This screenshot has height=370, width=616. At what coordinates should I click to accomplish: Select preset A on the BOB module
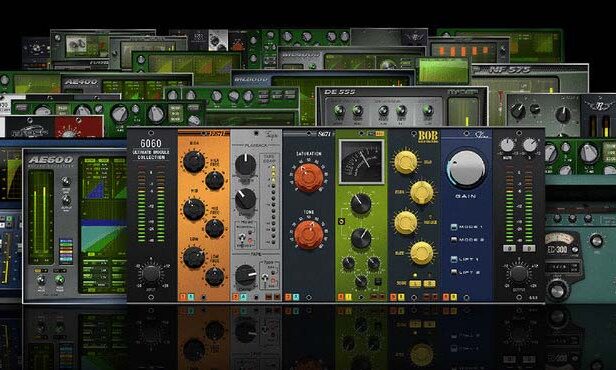pos(393,297)
